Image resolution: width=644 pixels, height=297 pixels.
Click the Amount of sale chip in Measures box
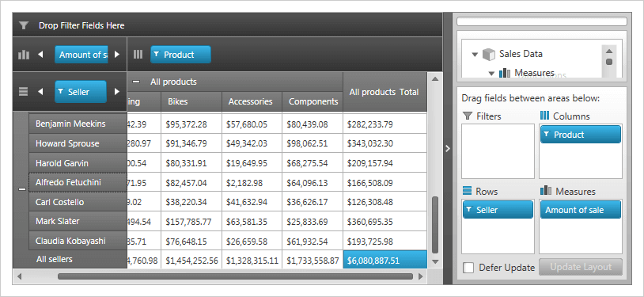(581, 210)
